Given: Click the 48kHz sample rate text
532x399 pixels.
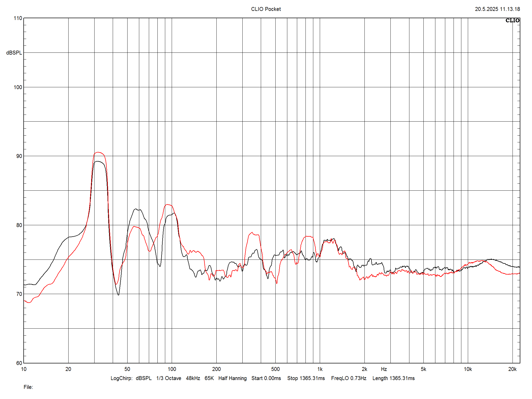Looking at the screenshot, I should pos(193,378).
